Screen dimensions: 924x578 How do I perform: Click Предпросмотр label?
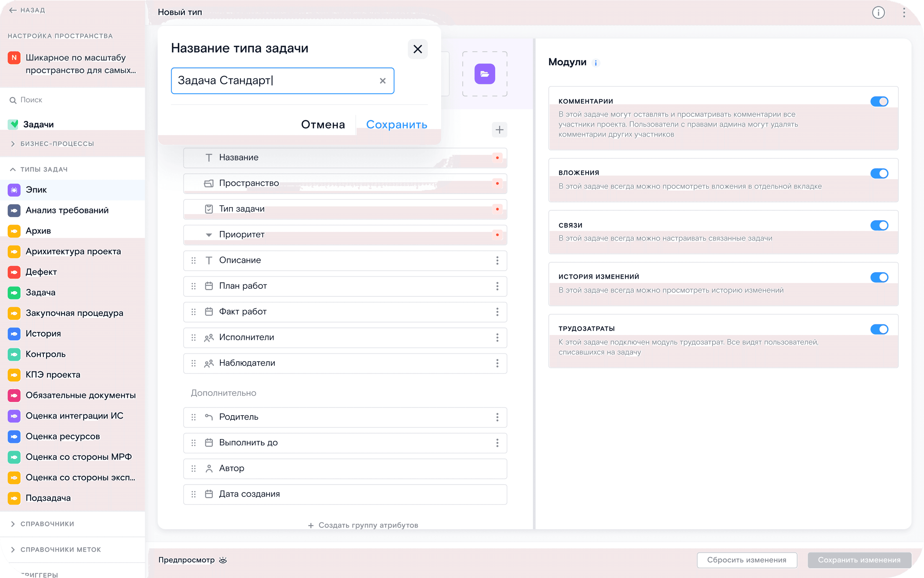186,560
